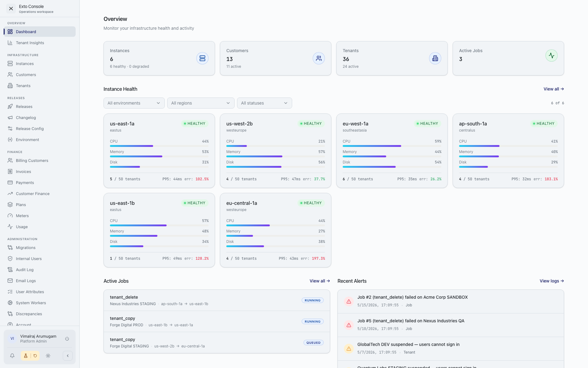Click the us-west-2b Memory usage bar
The image size is (588, 368).
[276, 156]
